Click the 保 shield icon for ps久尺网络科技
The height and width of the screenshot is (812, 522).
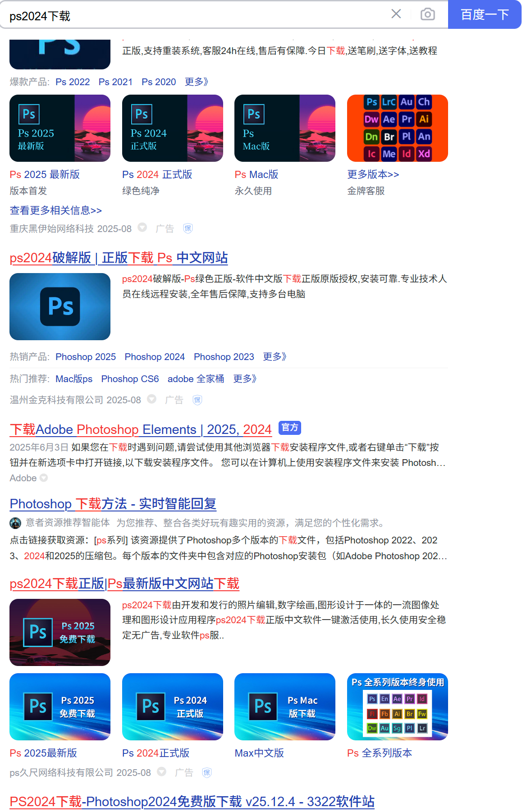click(207, 773)
